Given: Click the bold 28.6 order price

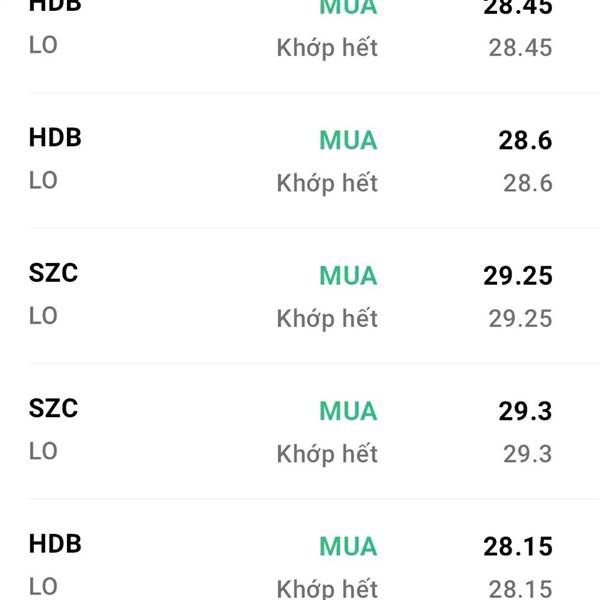Looking at the screenshot, I should [x=525, y=141].
